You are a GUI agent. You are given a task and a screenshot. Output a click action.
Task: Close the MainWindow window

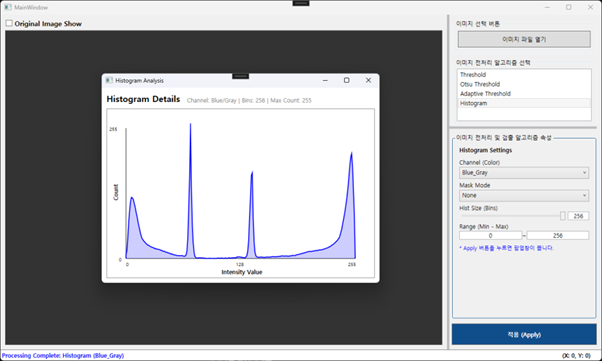(590, 7)
